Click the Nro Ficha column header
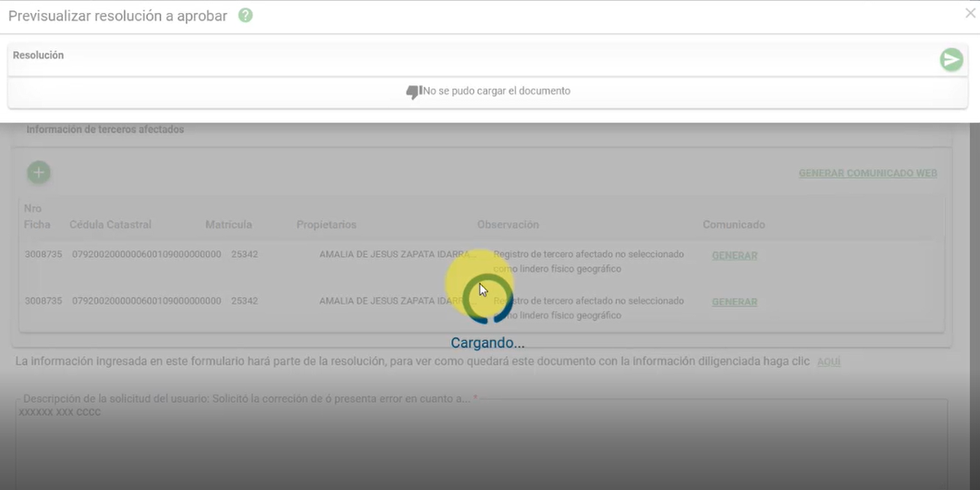The width and height of the screenshot is (980, 490). pyautogui.click(x=33, y=216)
